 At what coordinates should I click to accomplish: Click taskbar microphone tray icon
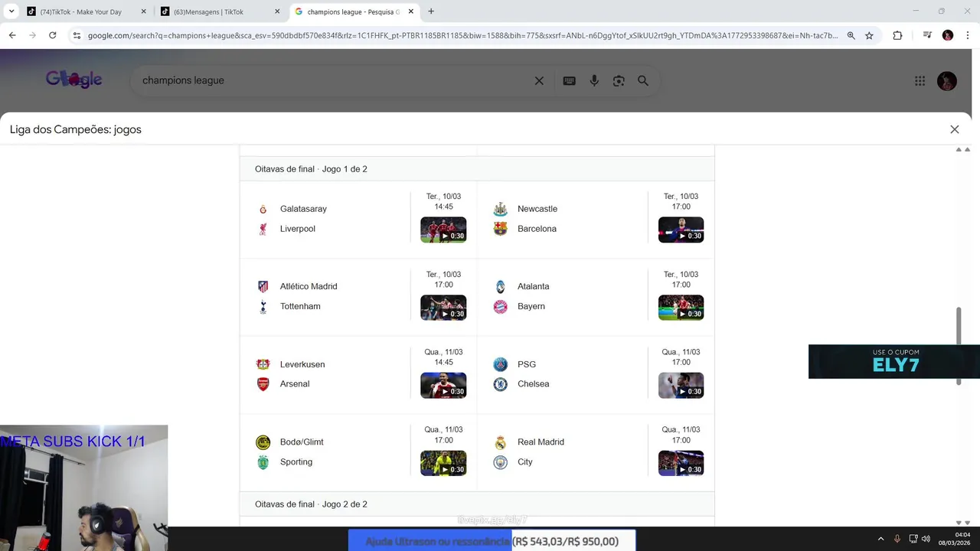click(897, 539)
